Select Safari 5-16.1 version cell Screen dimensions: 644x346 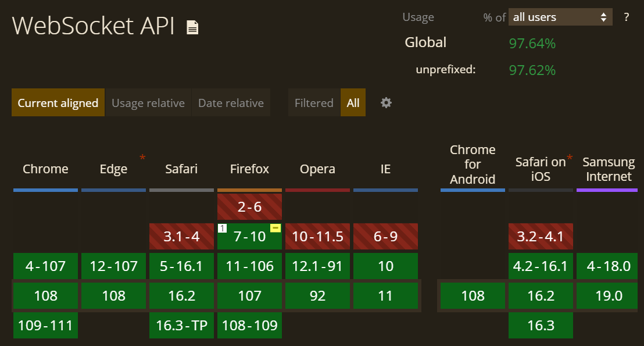coord(181,266)
